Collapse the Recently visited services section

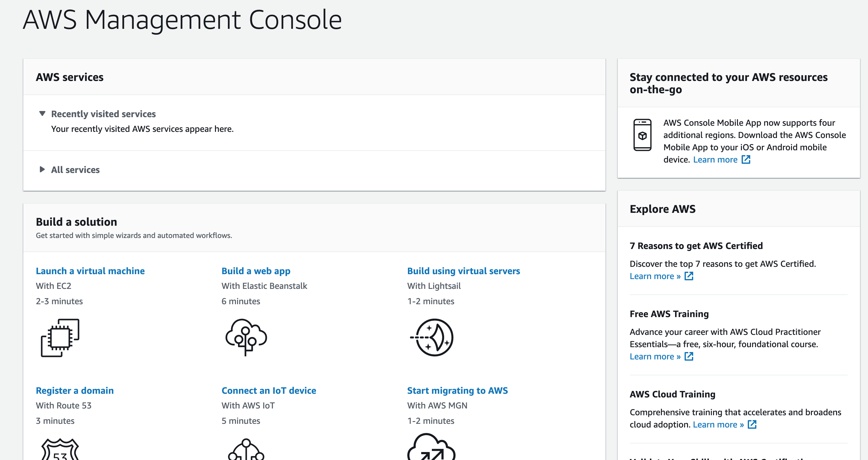click(42, 114)
